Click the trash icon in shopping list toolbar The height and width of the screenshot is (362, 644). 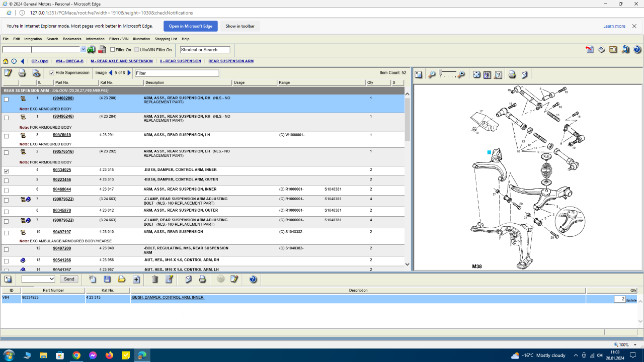pyautogui.click(x=155, y=279)
